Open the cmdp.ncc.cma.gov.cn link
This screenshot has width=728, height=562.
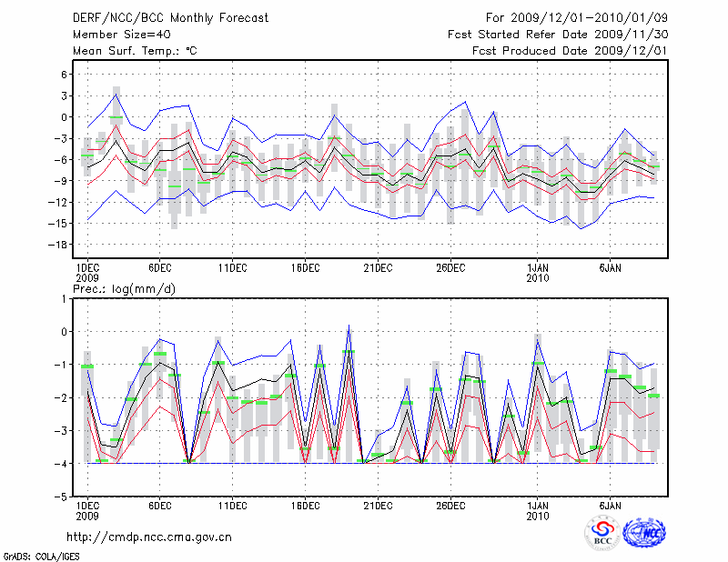(149, 537)
